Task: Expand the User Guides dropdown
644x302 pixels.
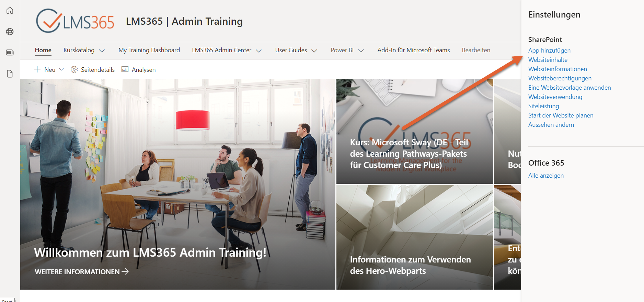Action: pos(314,51)
